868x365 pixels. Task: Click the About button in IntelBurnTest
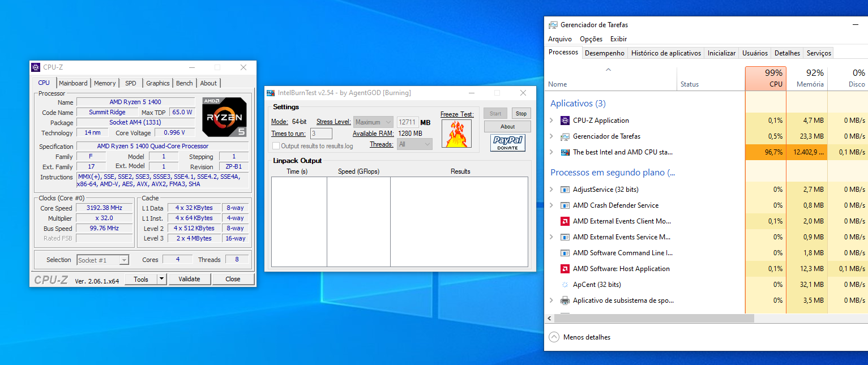(507, 127)
